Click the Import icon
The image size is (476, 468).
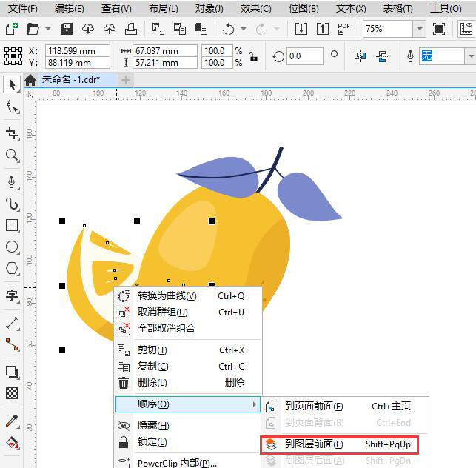(x=301, y=29)
